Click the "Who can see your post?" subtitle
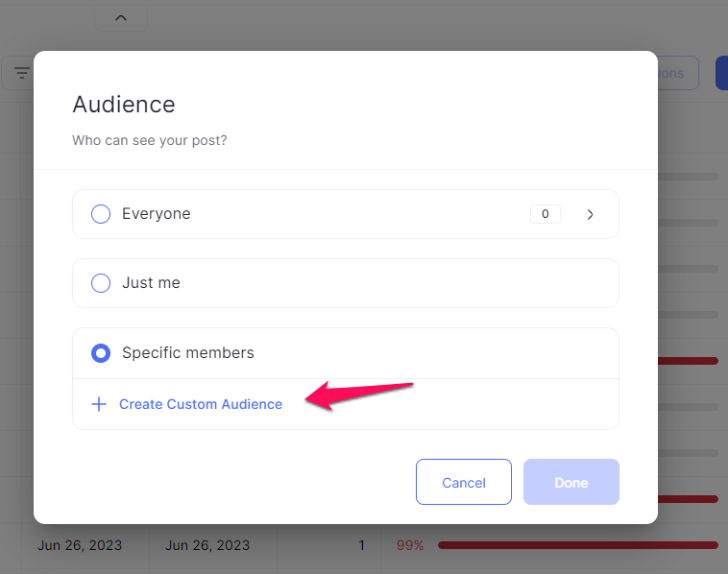The height and width of the screenshot is (574, 728). (150, 140)
